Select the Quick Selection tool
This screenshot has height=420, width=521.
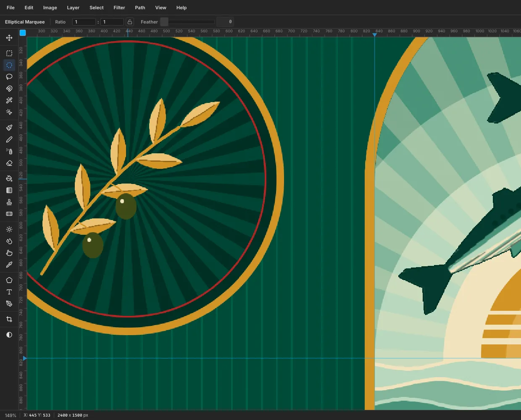click(x=9, y=112)
